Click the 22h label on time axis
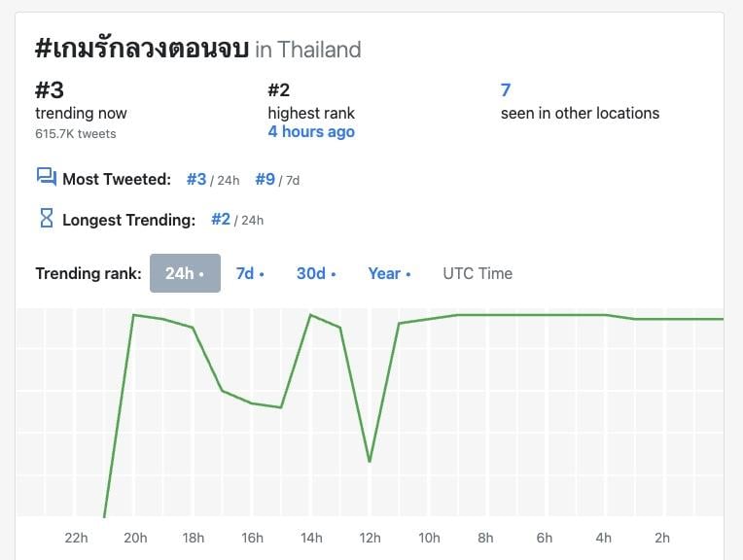This screenshot has height=560, width=743. (76, 538)
